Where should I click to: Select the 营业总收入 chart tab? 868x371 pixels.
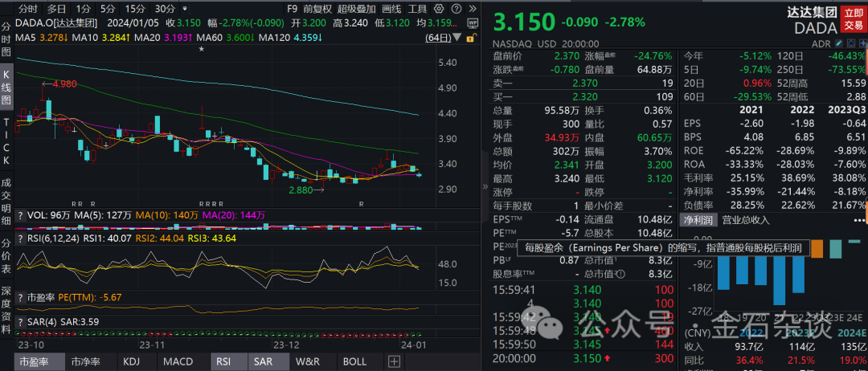(x=745, y=220)
